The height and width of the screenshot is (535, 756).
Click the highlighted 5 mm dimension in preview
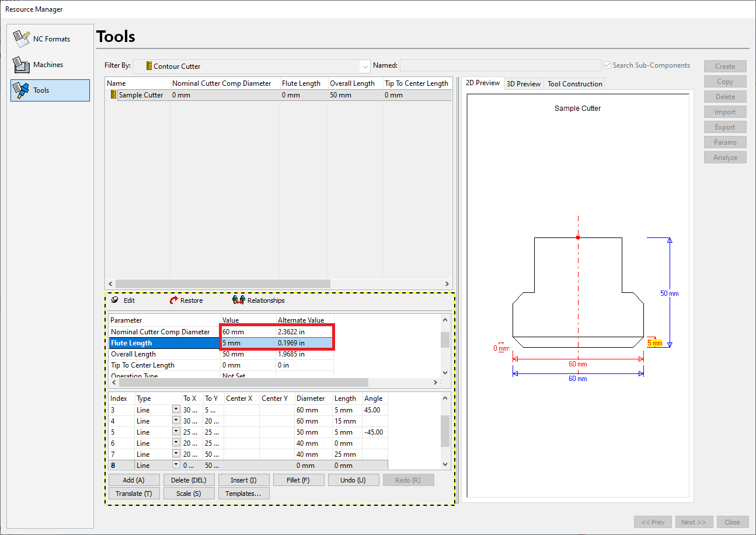655,343
